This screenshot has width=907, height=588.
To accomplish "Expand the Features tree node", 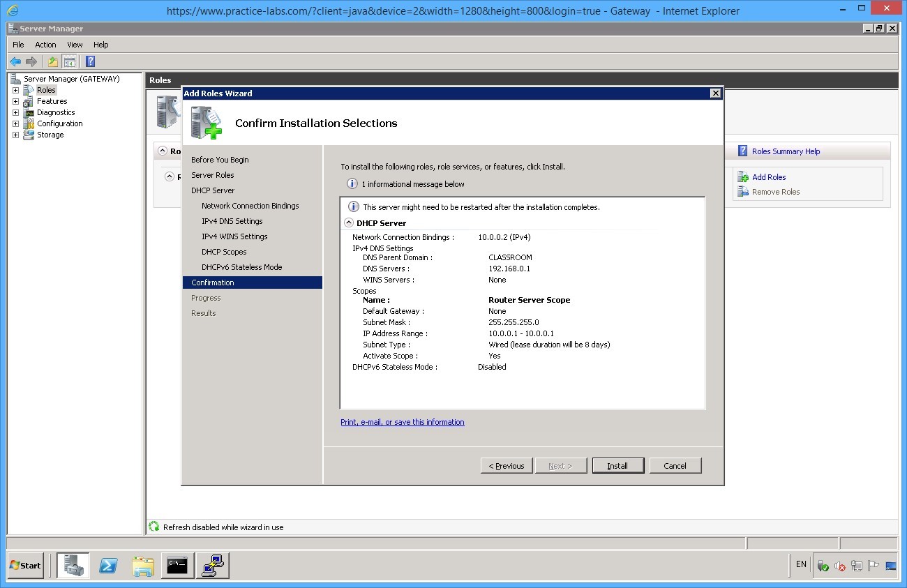I will pos(15,102).
